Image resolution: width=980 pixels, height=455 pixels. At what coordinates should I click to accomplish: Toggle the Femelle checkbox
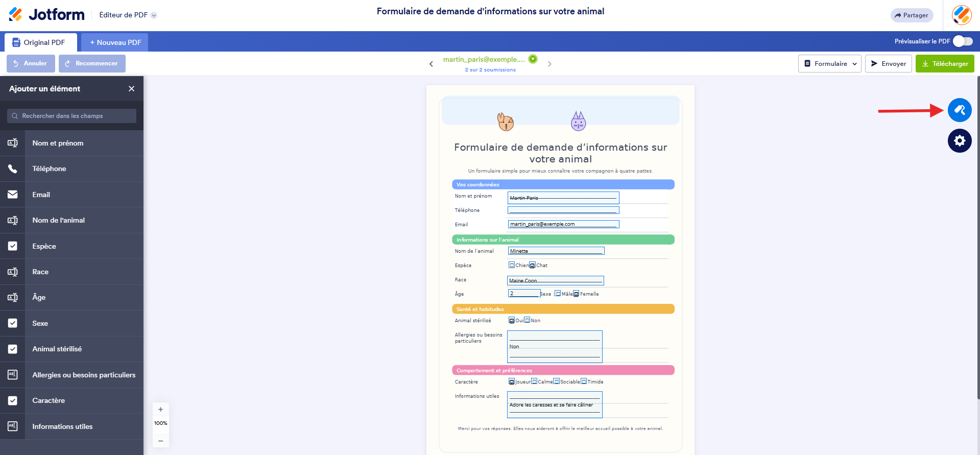(576, 294)
